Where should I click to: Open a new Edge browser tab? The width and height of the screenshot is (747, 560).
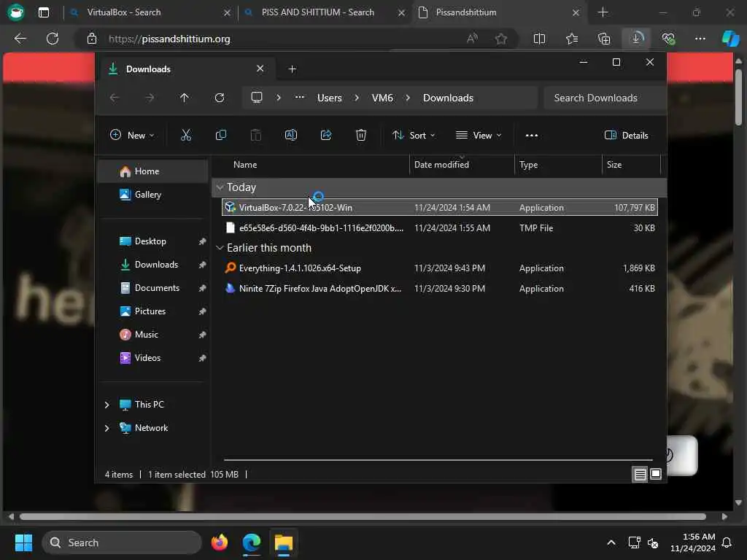pos(603,12)
